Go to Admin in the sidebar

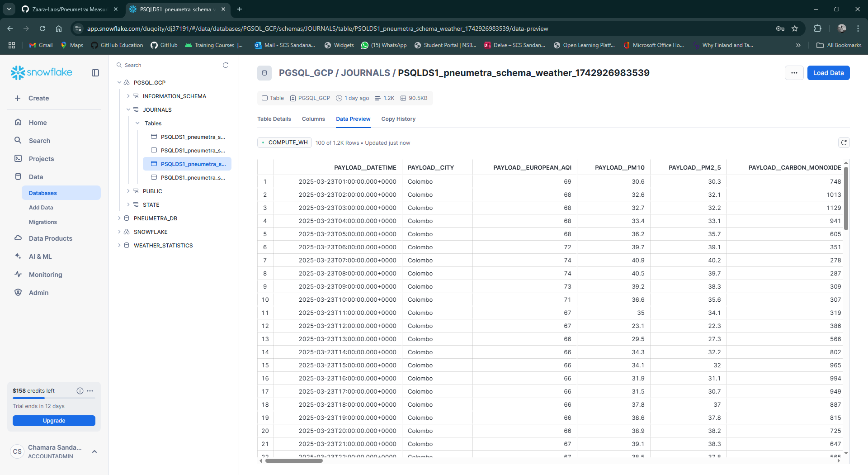(x=38, y=293)
